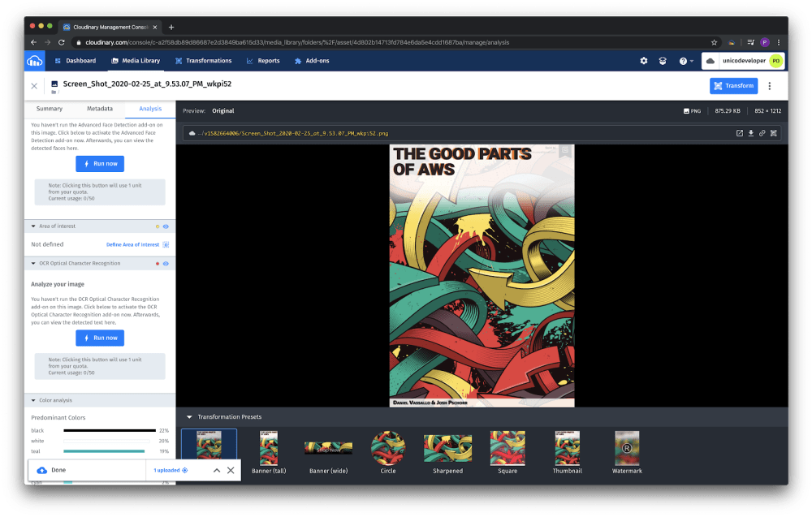The width and height of the screenshot is (812, 517).
Task: Click the browser back arrow
Action: [x=33, y=42]
